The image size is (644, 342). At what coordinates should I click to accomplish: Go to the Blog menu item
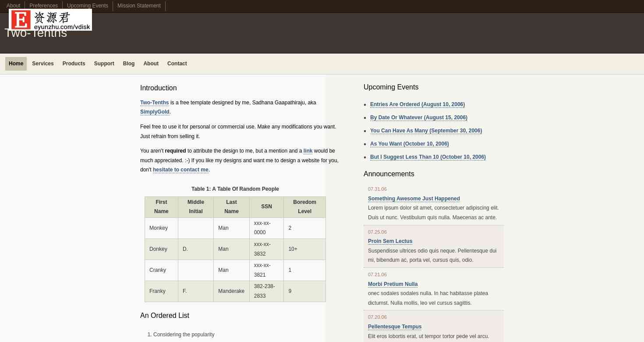tap(129, 64)
